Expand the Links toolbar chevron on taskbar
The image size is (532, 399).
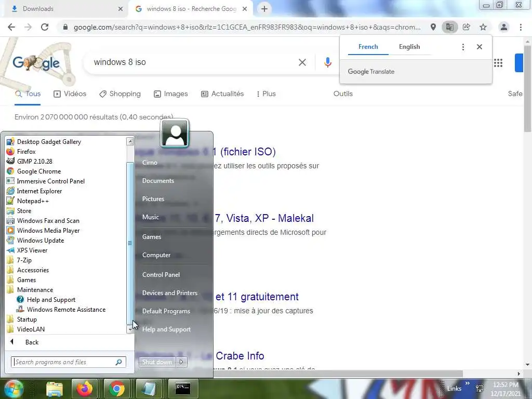click(x=467, y=383)
